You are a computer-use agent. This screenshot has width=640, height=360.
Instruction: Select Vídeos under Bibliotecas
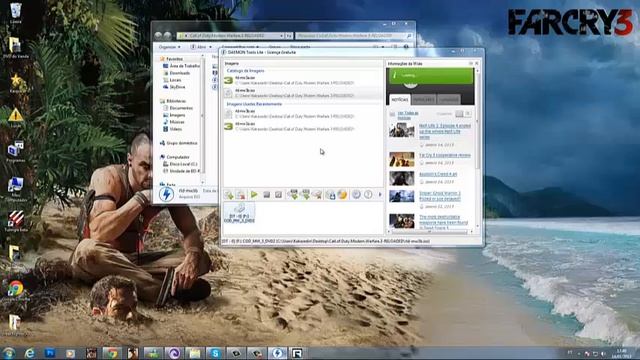click(173, 129)
